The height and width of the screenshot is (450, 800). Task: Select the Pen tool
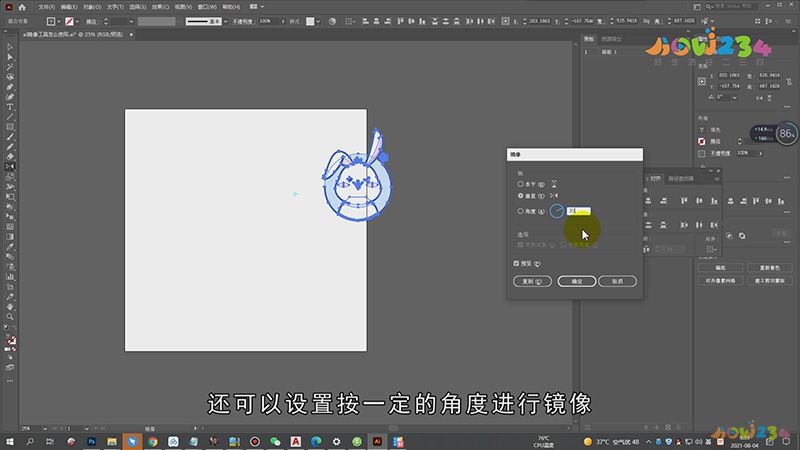pos(10,87)
